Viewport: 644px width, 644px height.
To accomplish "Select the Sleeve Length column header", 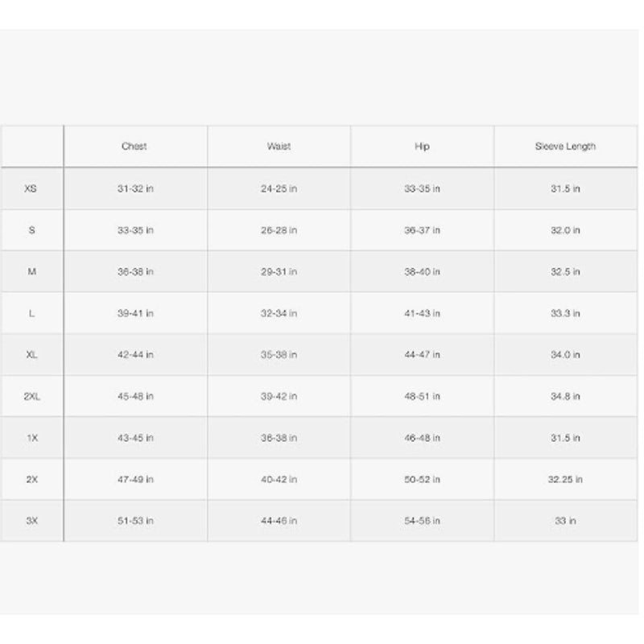I will tap(566, 147).
